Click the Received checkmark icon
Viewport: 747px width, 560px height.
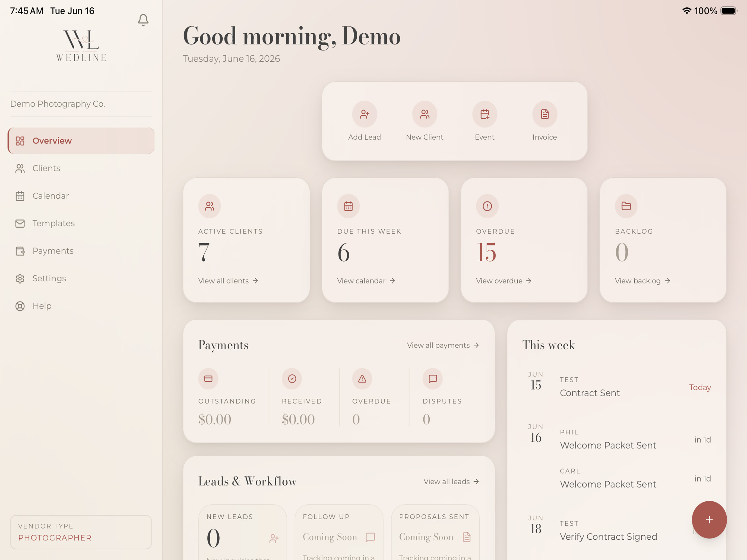pos(292,379)
